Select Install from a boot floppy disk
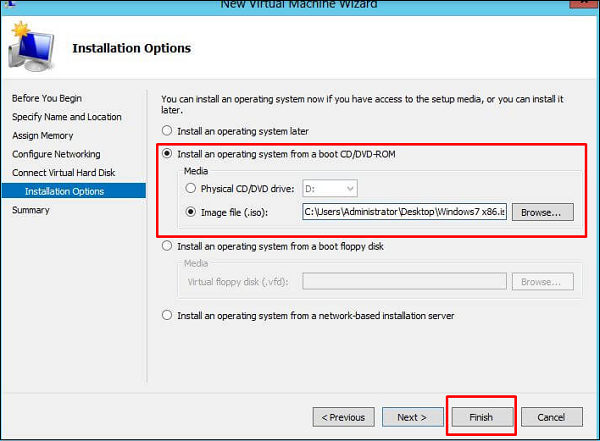600x441 pixels. (x=166, y=246)
